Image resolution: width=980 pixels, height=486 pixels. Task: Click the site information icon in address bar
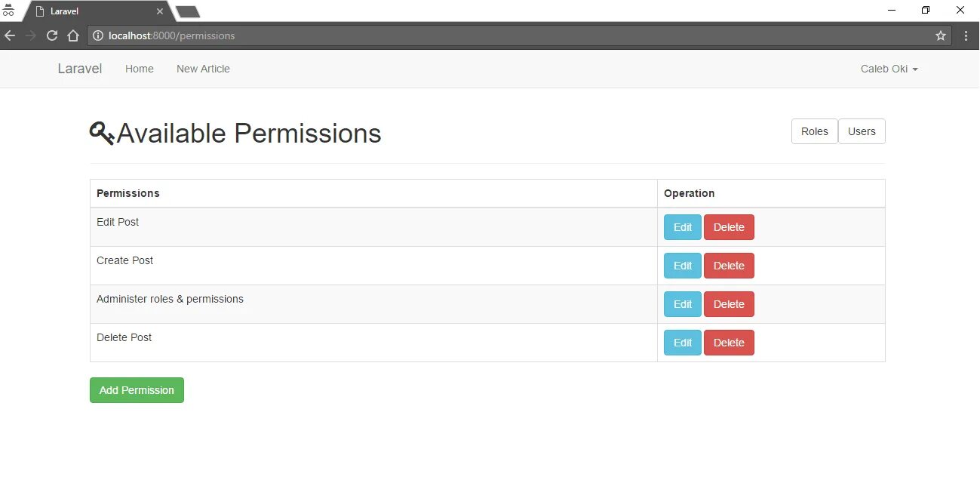[x=97, y=35]
